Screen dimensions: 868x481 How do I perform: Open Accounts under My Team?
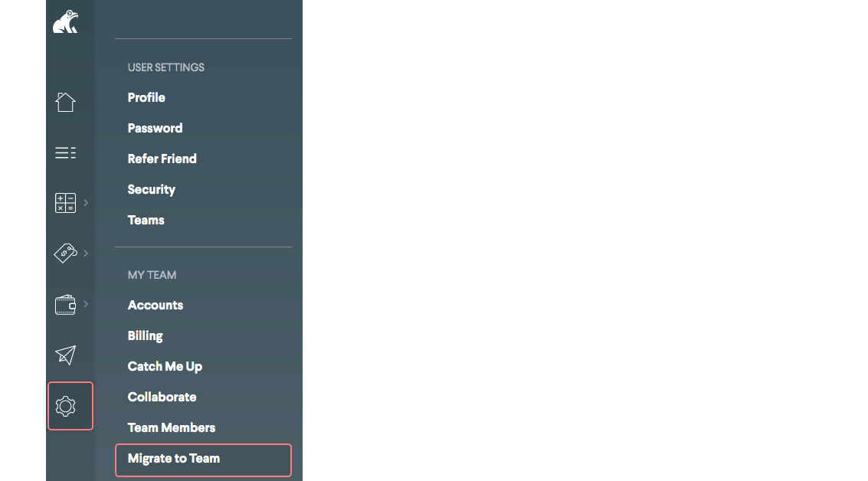155,305
